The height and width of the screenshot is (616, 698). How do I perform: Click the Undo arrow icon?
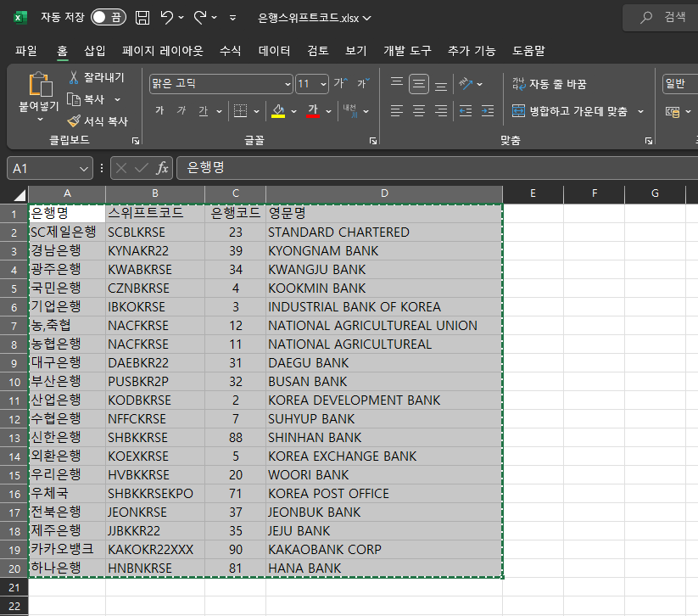(167, 18)
